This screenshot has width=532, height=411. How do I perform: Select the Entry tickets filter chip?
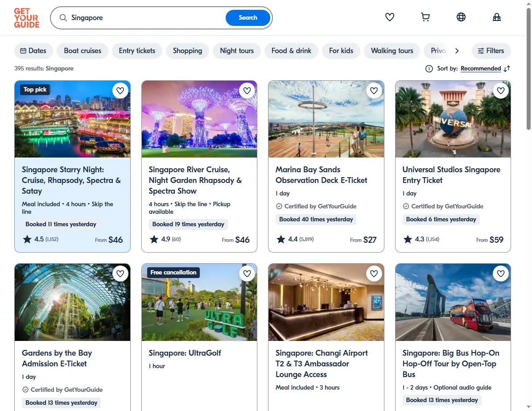point(137,50)
